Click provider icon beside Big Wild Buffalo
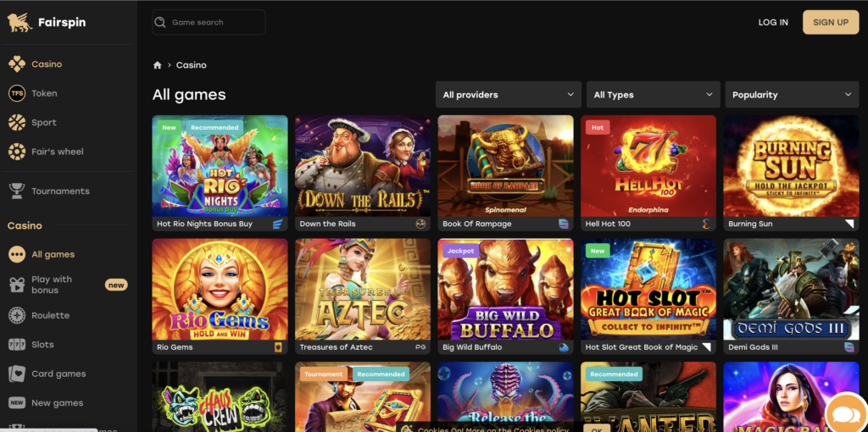868x432 pixels. tap(564, 347)
